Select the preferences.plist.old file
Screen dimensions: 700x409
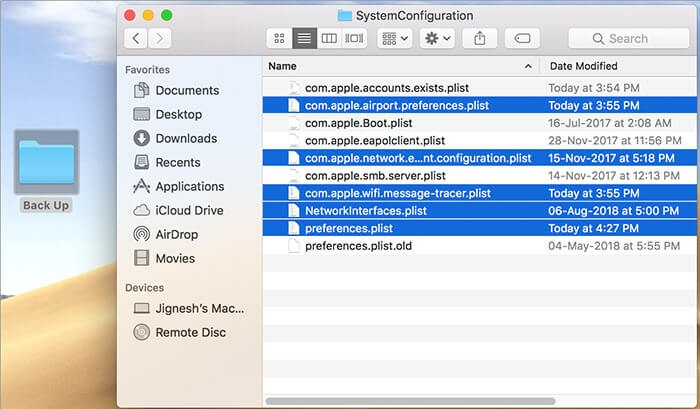pos(479,246)
